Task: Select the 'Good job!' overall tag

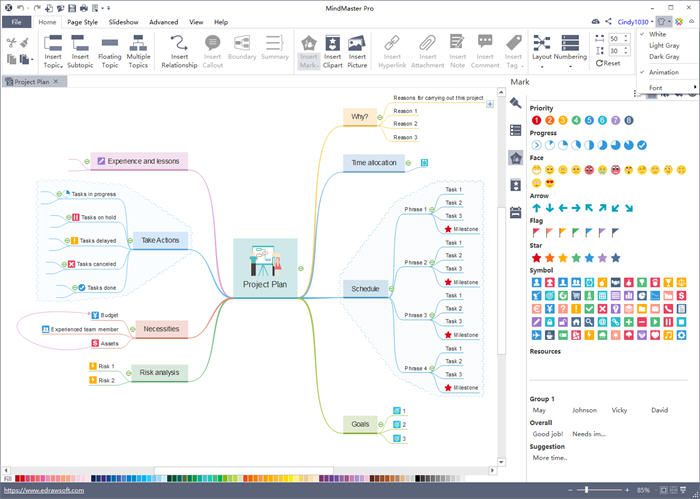Action: [547, 434]
